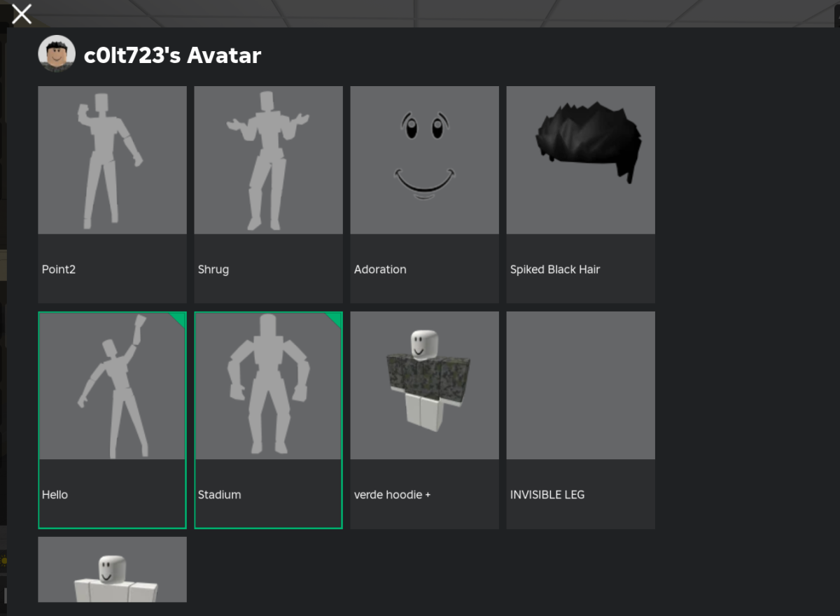The height and width of the screenshot is (616, 840).
Task: Click the "Adoration" label
Action: tap(380, 269)
